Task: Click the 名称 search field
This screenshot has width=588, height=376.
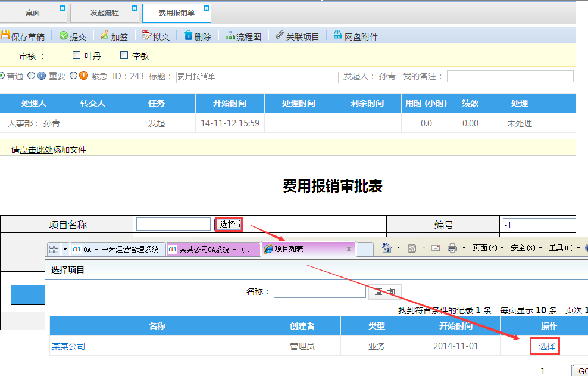Action: pos(320,291)
